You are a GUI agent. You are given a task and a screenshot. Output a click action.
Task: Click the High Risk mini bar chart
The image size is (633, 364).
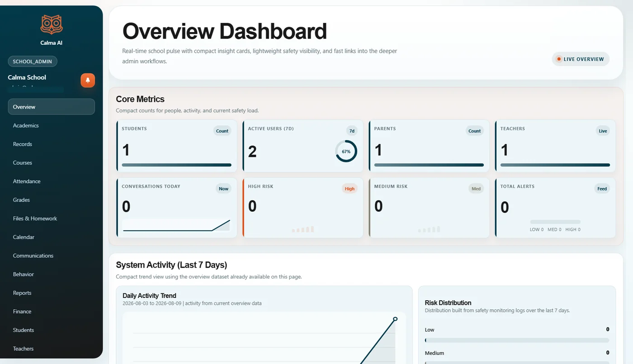tap(303, 229)
